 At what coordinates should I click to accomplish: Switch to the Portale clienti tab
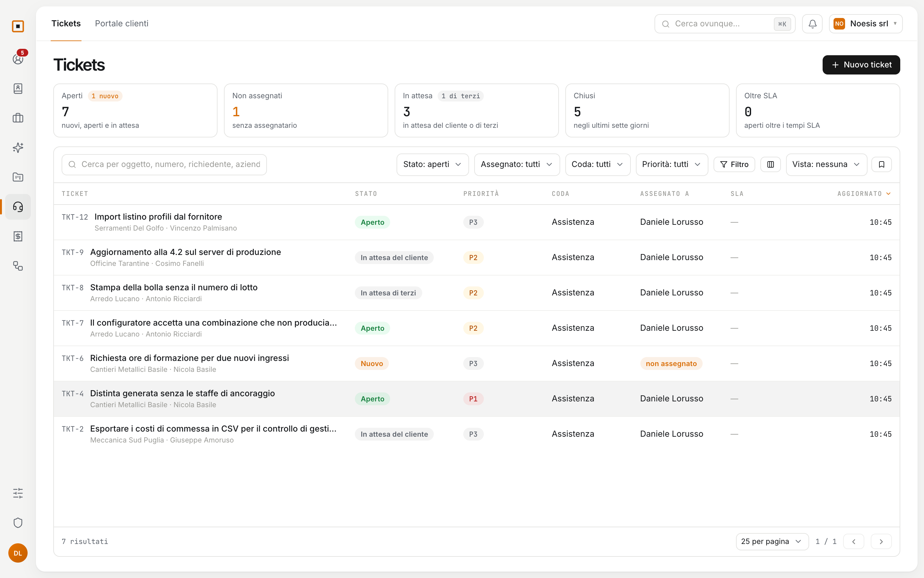tap(122, 24)
